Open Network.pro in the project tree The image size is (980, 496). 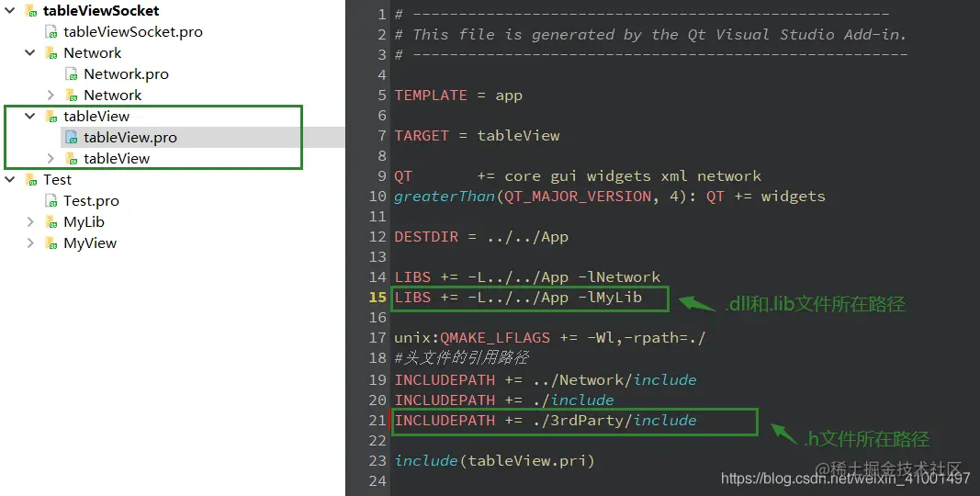tap(126, 74)
